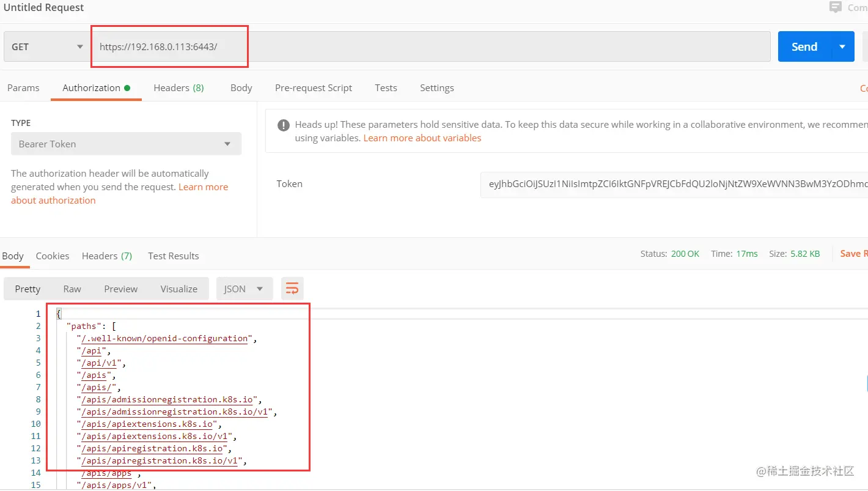The width and height of the screenshot is (868, 491).
Task: Switch to Raw response view
Action: tap(72, 289)
